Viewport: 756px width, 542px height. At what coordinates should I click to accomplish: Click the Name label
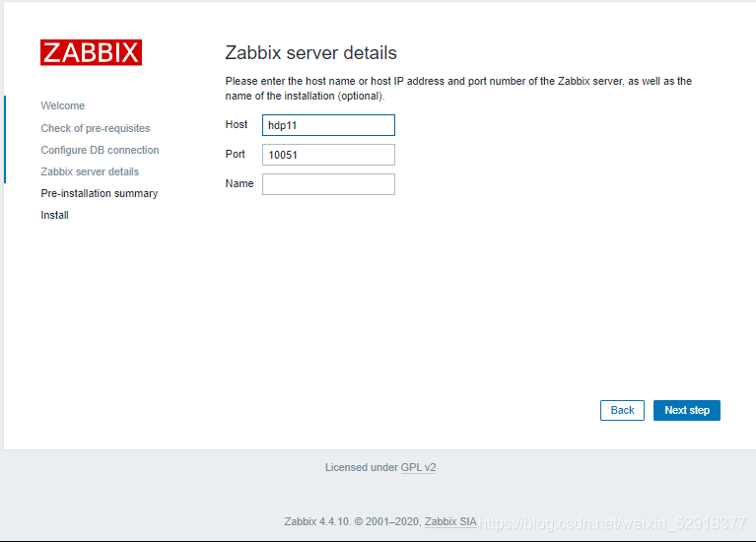240,183
